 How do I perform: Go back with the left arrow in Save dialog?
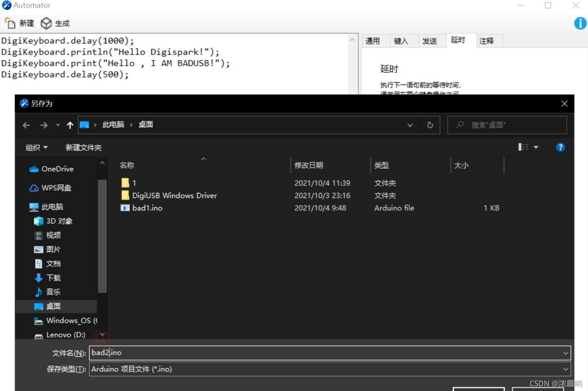point(26,125)
